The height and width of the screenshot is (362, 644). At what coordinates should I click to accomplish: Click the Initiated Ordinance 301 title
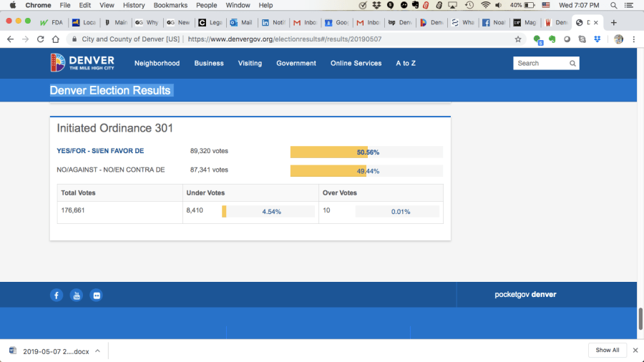(x=114, y=128)
